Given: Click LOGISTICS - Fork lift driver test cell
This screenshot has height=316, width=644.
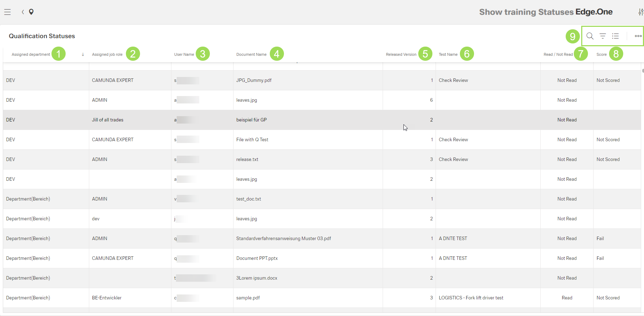Looking at the screenshot, I should (471, 298).
